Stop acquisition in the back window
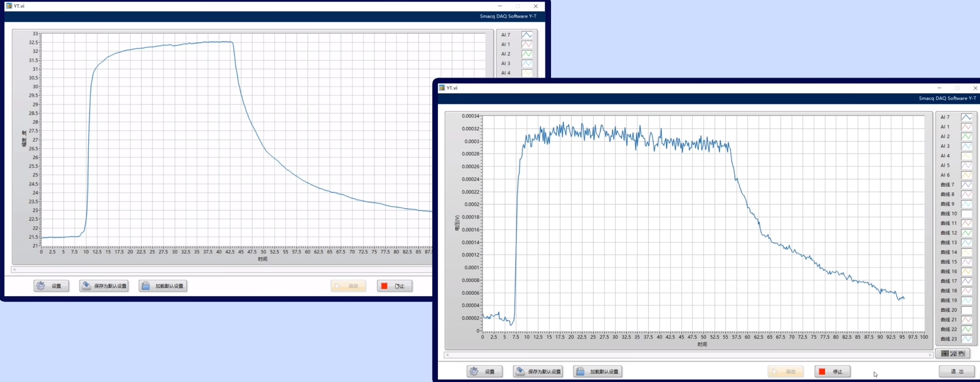The image size is (980, 382). click(394, 286)
